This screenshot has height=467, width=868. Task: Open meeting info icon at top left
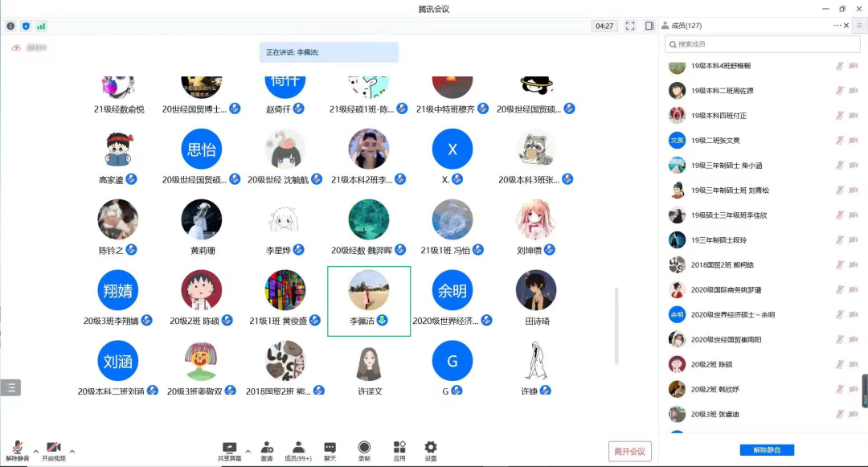(x=11, y=26)
